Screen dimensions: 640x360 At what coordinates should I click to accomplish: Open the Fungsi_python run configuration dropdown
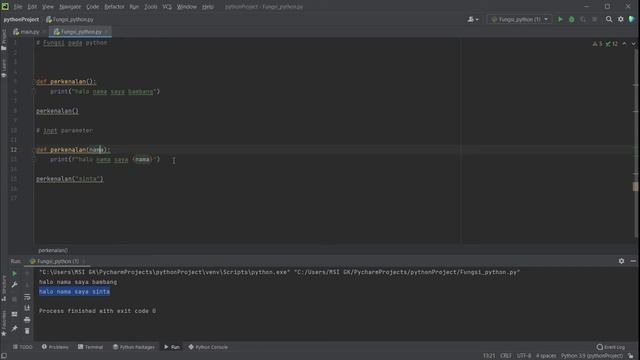pyautogui.click(x=520, y=19)
